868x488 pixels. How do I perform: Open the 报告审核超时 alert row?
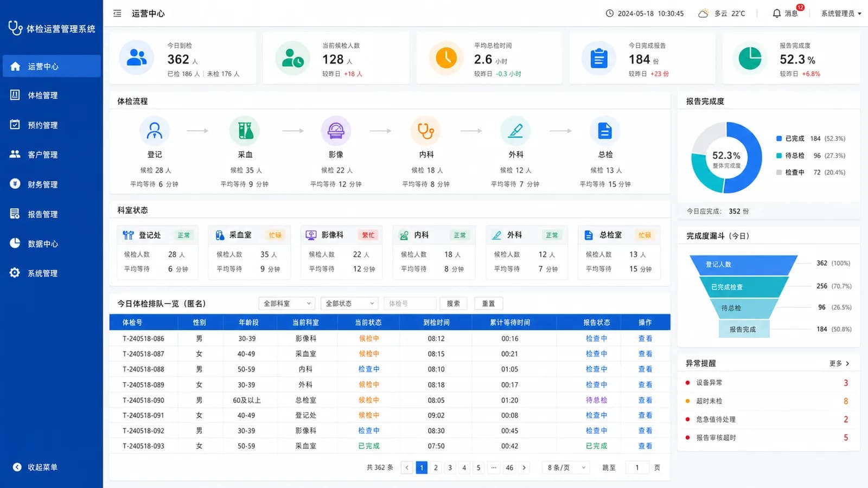pos(768,438)
